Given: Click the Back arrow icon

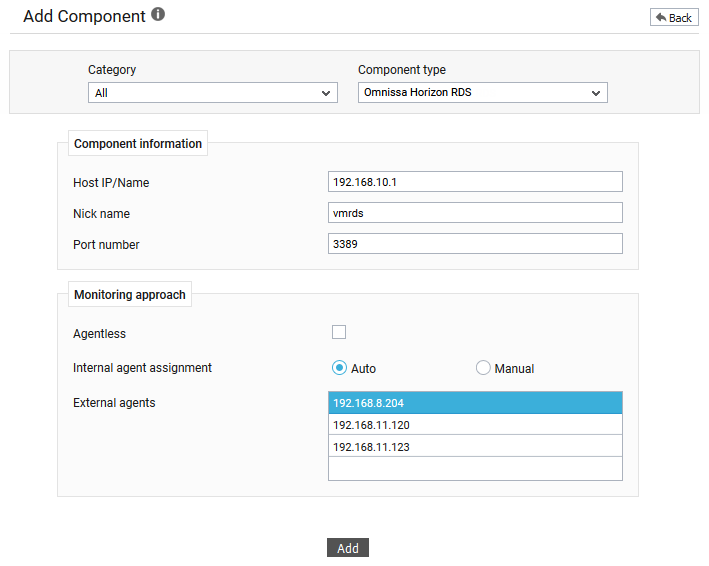Looking at the screenshot, I should click(661, 18).
